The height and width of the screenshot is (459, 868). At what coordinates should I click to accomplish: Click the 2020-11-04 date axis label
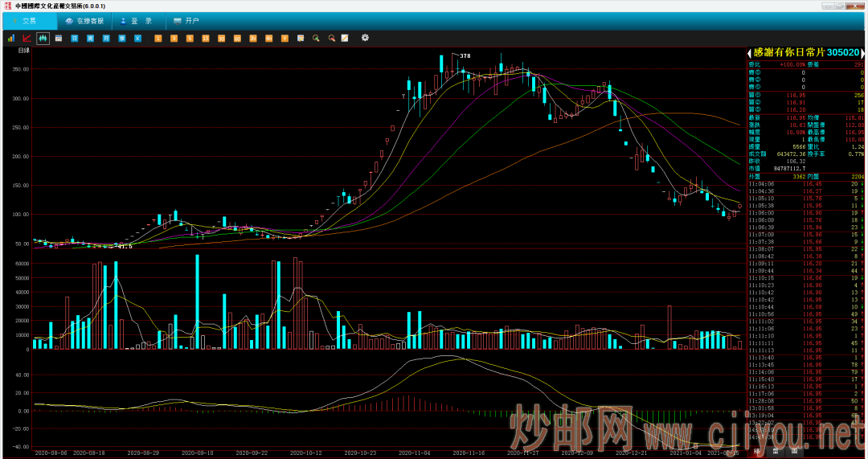point(415,453)
